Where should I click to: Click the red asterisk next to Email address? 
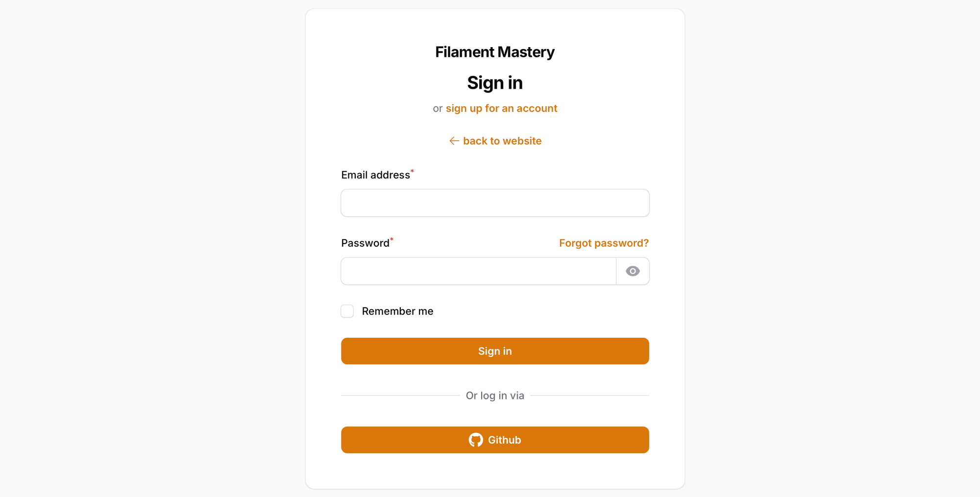tap(412, 171)
